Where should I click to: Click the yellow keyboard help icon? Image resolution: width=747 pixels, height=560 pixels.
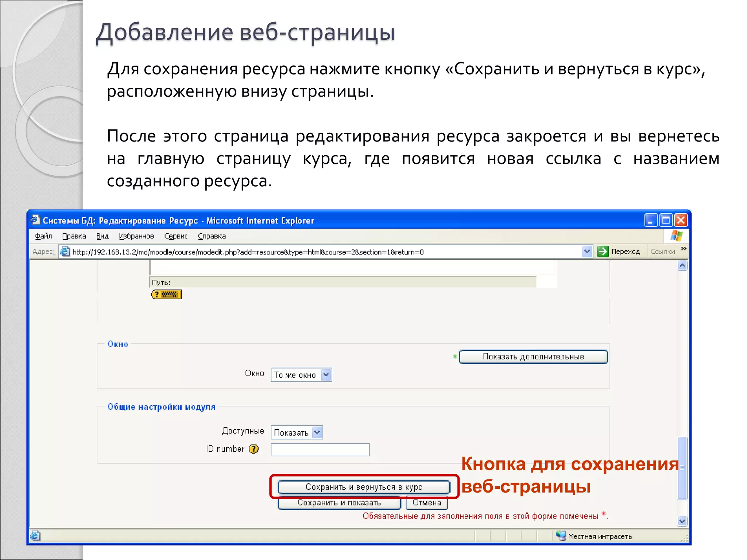tap(166, 294)
